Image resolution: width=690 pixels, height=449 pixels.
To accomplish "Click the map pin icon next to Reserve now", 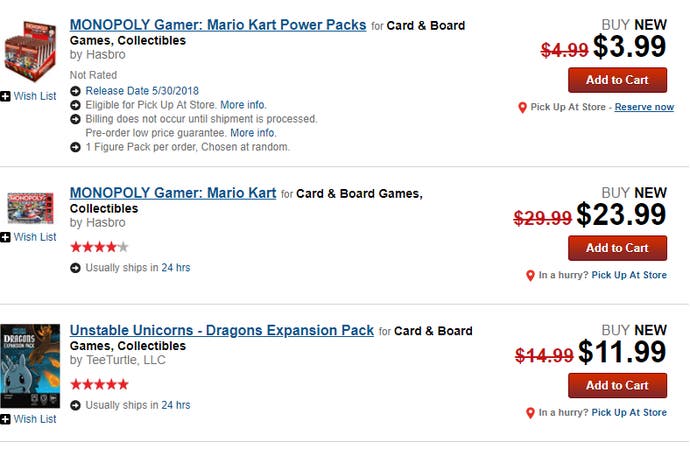I will [x=522, y=107].
